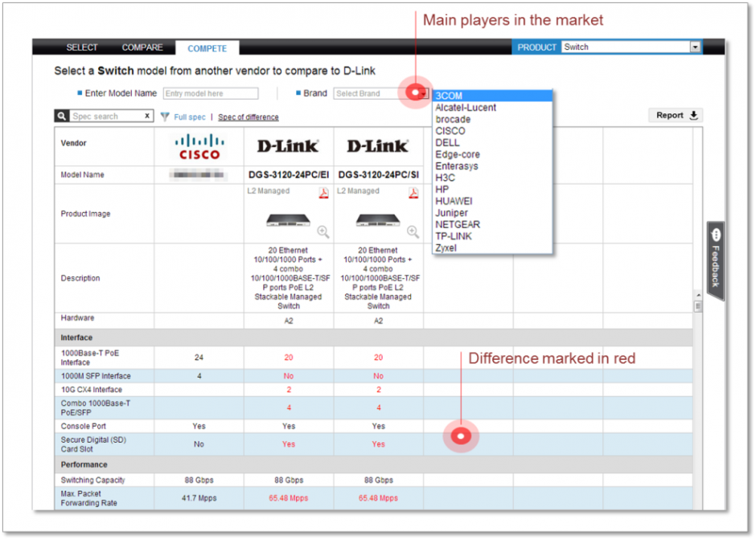Click the DGS-3120-24PC/SI switch thumbnail
756x540 pixels.
(x=378, y=221)
